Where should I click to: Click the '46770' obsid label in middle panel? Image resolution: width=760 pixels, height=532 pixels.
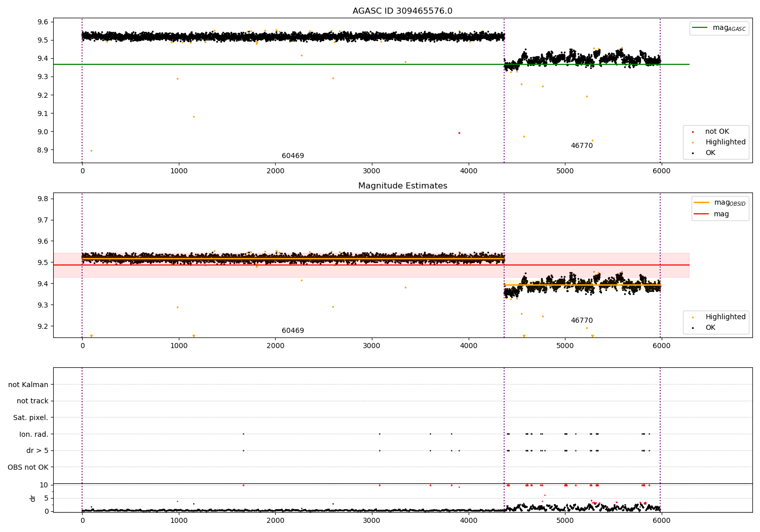(582, 321)
